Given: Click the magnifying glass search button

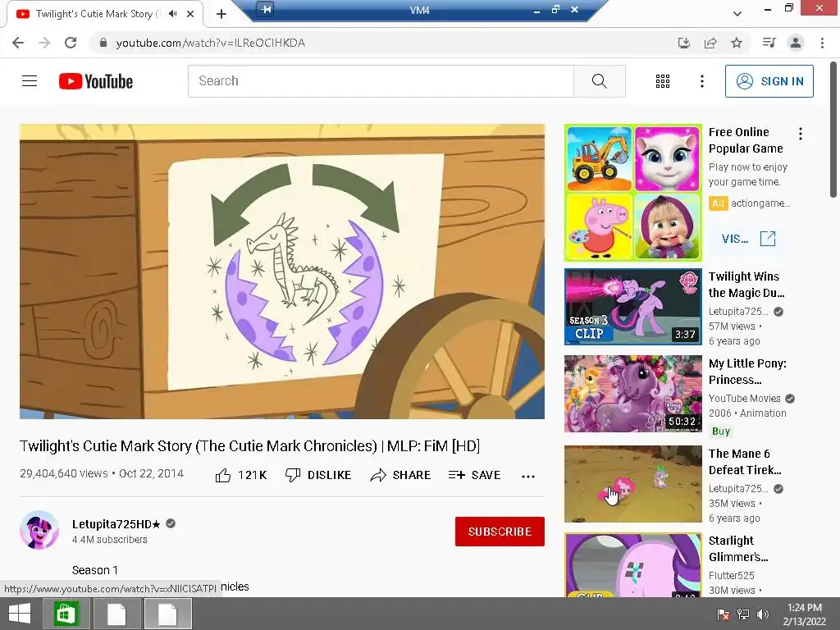Looking at the screenshot, I should tap(600, 81).
